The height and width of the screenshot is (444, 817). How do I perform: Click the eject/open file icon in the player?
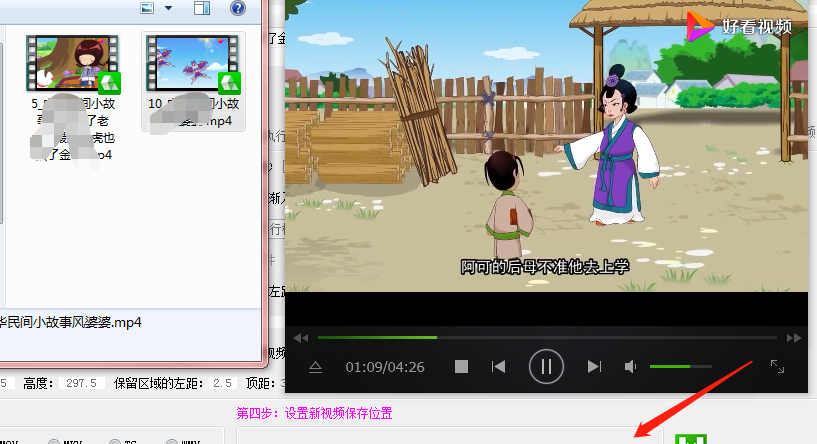click(x=315, y=367)
